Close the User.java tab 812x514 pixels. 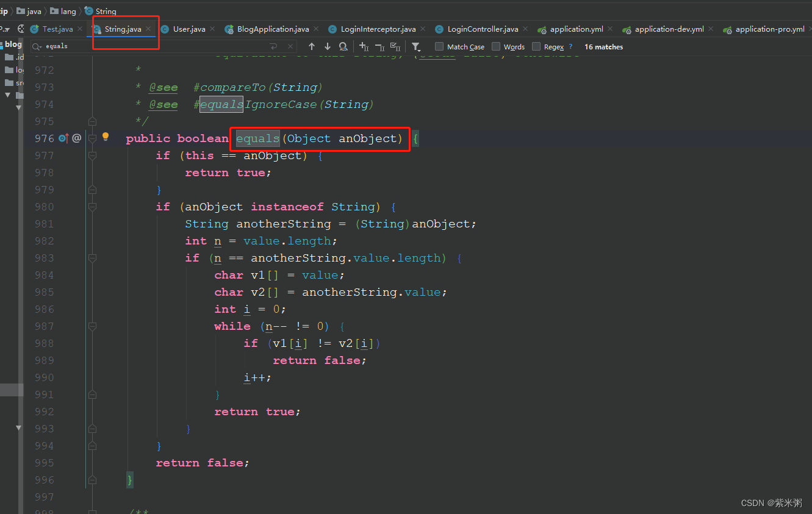pyautogui.click(x=212, y=29)
